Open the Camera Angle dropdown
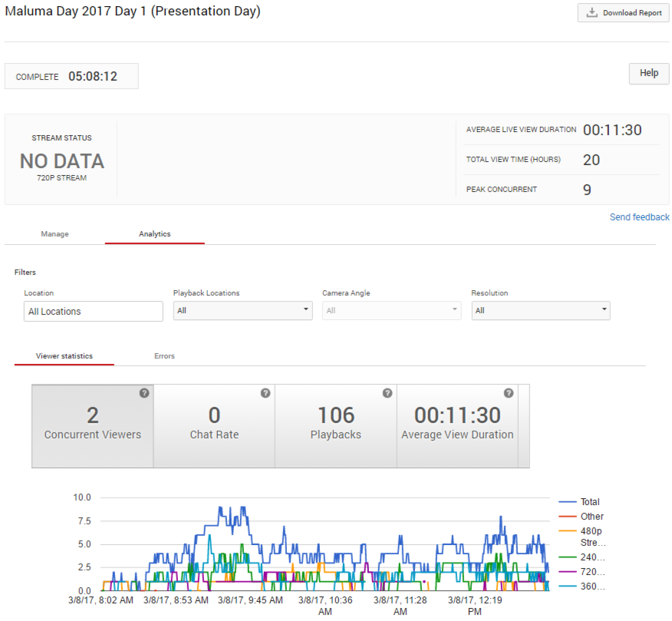Viewport: 672px width, 621px height. pyautogui.click(x=391, y=310)
